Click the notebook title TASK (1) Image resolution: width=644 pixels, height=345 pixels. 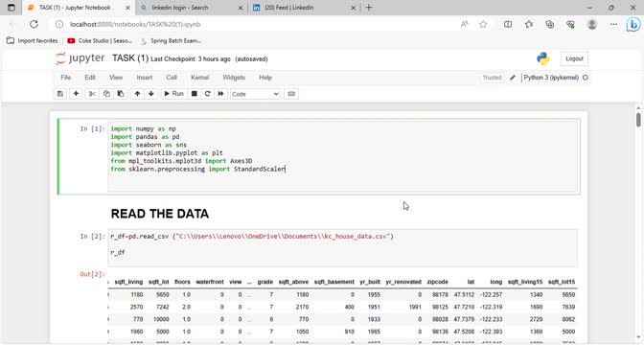coord(130,58)
